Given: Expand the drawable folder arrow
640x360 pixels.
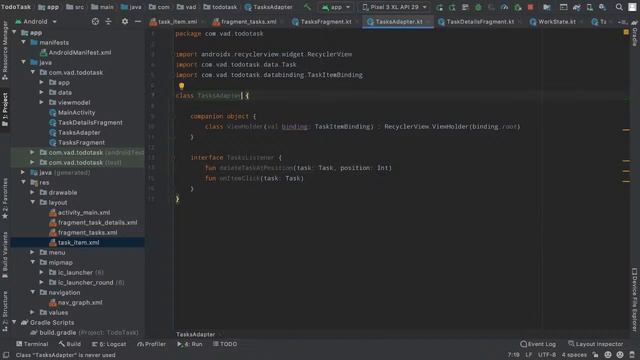Looking at the screenshot, I should (x=32, y=192).
